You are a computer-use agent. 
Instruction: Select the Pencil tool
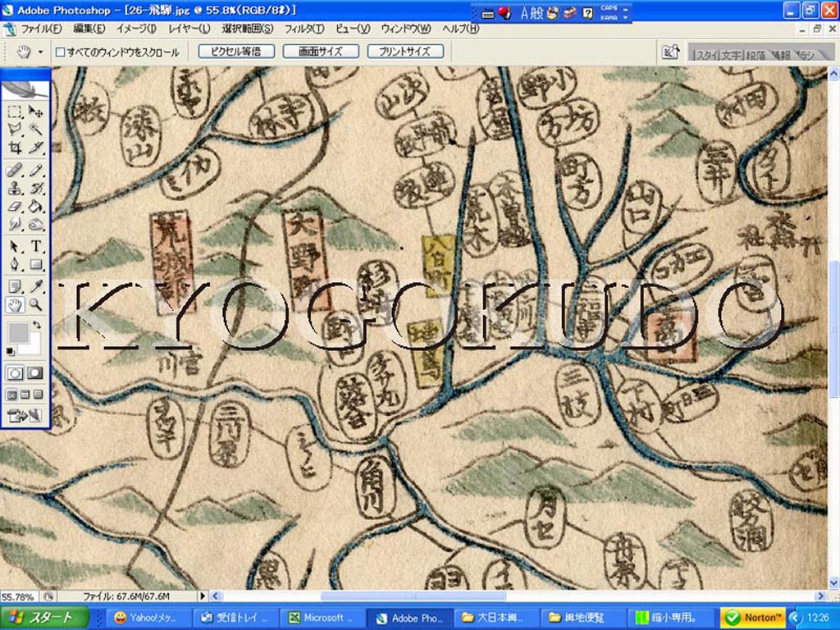35,171
